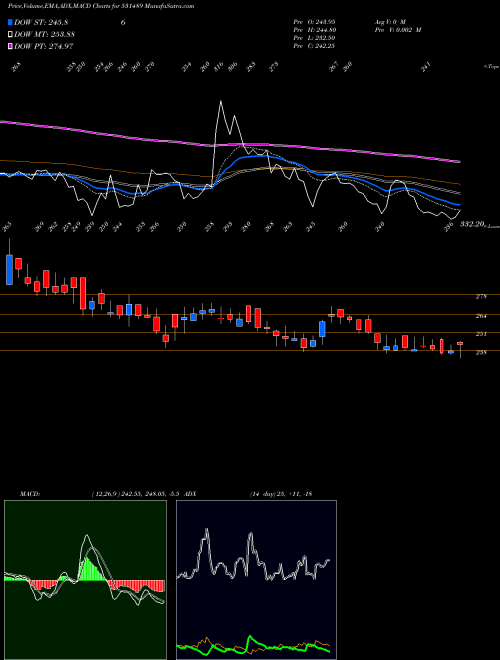The height and width of the screenshot is (660, 500).
Task: Select the 'DOW PT: 274.97' legend text
Action: (44, 47)
